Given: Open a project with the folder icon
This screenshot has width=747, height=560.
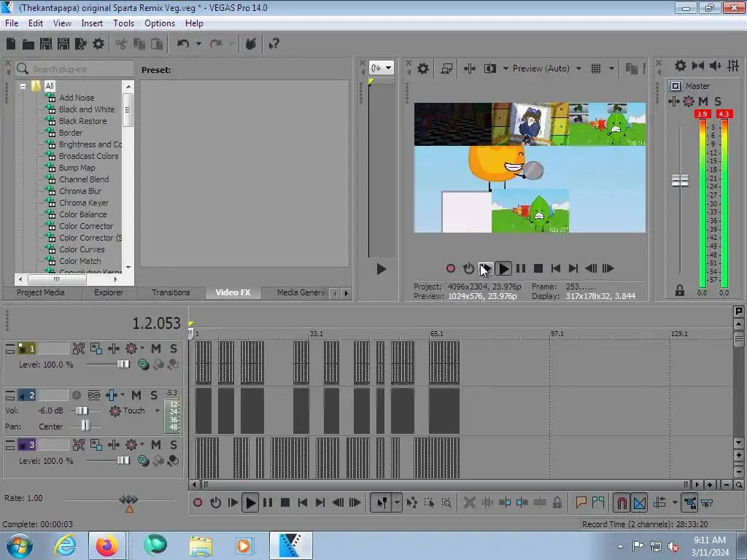Looking at the screenshot, I should click(x=28, y=44).
